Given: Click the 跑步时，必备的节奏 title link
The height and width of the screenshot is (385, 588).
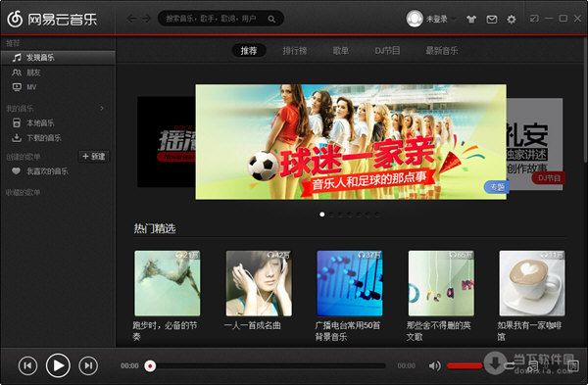Looking at the screenshot, I should point(165,331).
